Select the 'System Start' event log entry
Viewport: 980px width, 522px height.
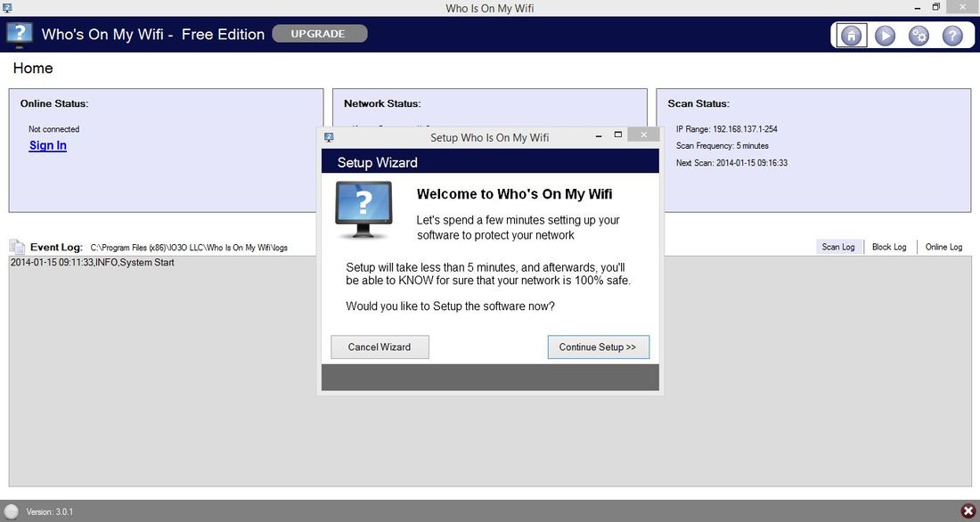click(93, 263)
